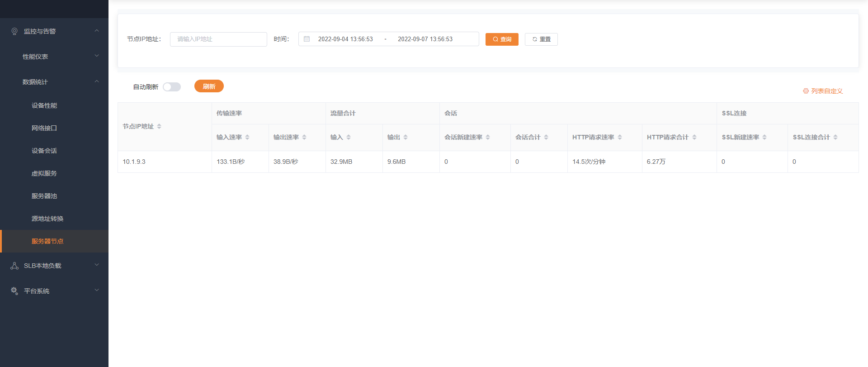
Task: Sort table by 输出速率 column
Action: (304, 138)
